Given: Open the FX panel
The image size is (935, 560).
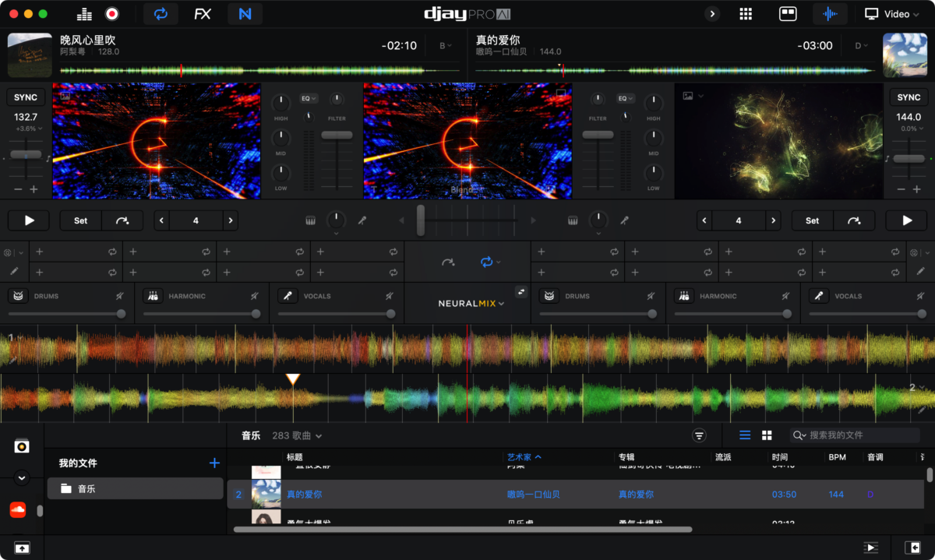Looking at the screenshot, I should [x=203, y=14].
